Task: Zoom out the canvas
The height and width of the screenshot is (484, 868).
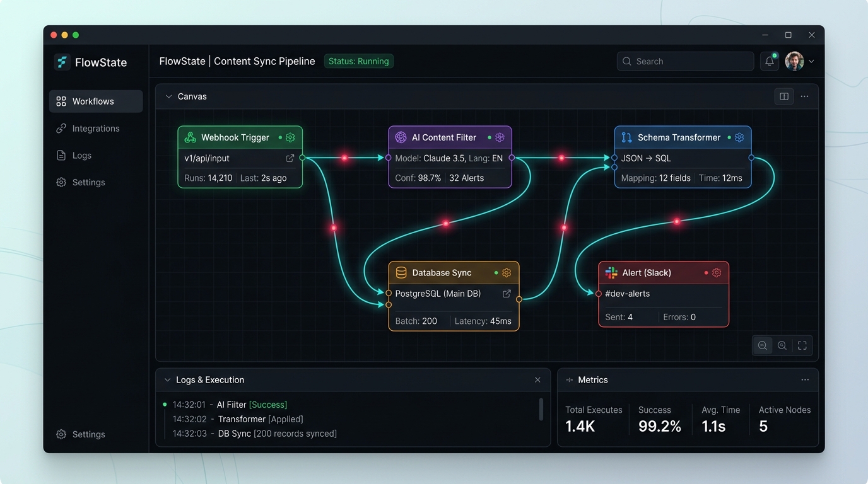Action: click(763, 345)
